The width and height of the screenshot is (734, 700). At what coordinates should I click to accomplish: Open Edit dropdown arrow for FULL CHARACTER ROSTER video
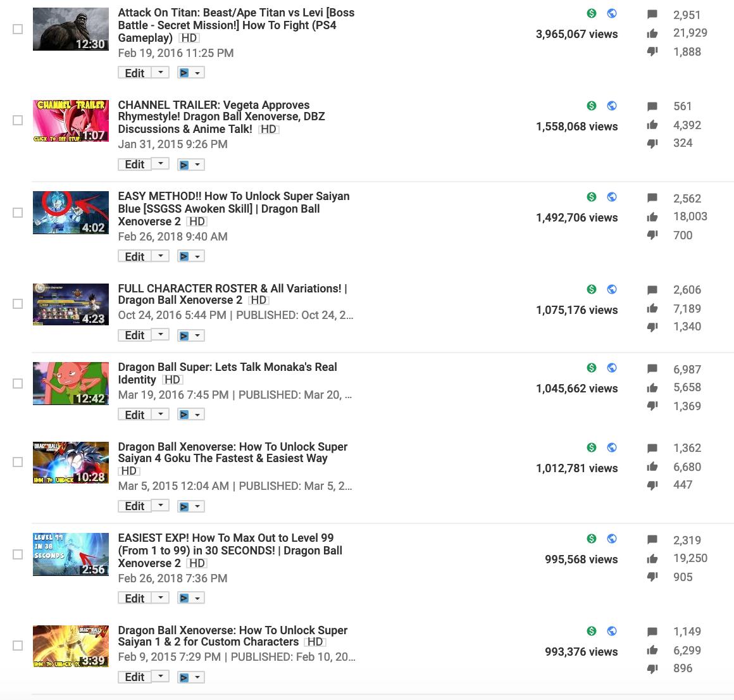[x=161, y=335]
